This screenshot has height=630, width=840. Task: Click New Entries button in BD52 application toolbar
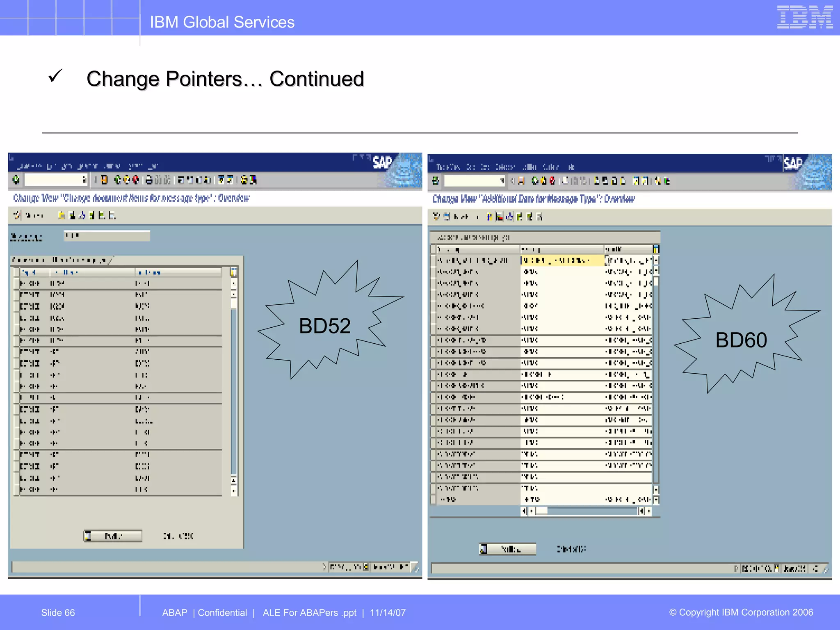(34, 215)
